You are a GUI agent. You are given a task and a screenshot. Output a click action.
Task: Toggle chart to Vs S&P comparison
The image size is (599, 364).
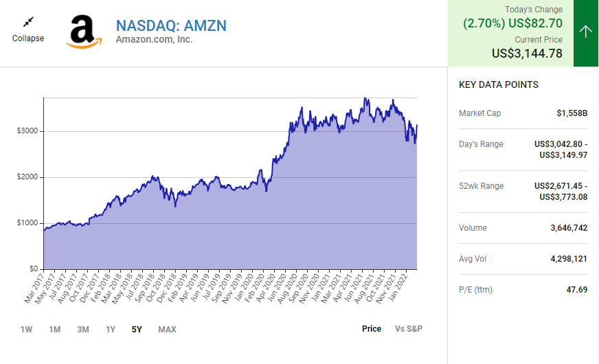409,329
